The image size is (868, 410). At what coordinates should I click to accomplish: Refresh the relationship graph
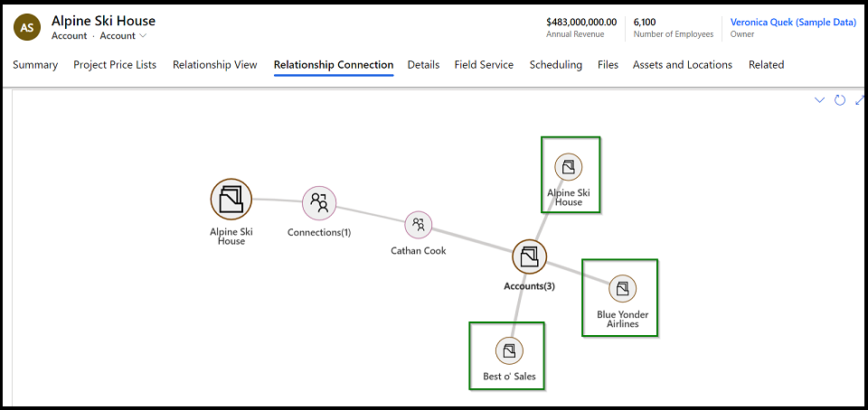[x=840, y=100]
